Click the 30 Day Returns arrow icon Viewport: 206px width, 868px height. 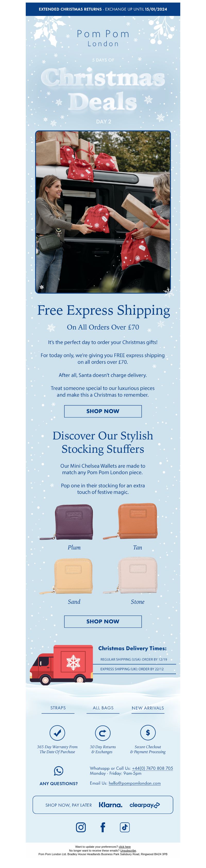[x=103, y=732]
